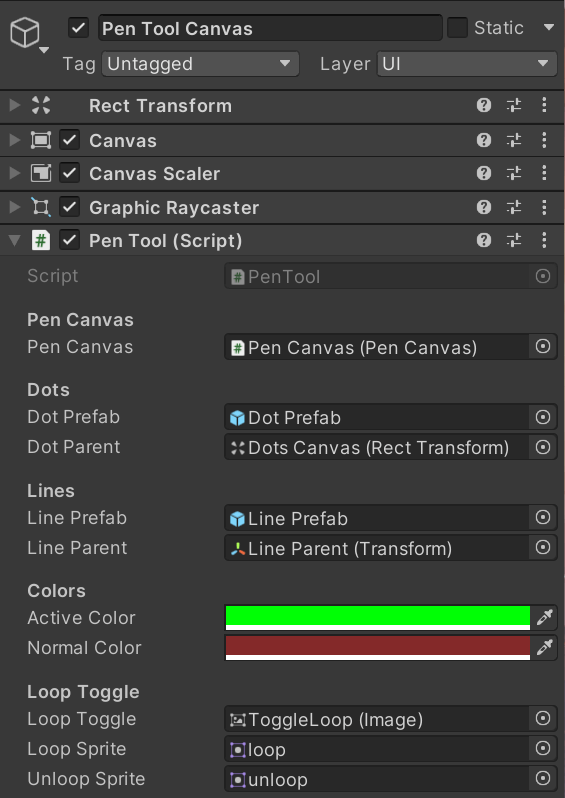
Task: Open Canvas Scaler three-dot context menu
Action: click(x=544, y=173)
